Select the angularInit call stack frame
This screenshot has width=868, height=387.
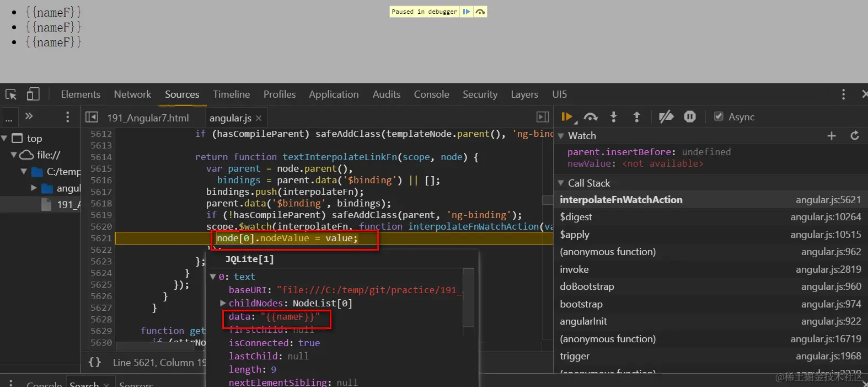pos(710,321)
